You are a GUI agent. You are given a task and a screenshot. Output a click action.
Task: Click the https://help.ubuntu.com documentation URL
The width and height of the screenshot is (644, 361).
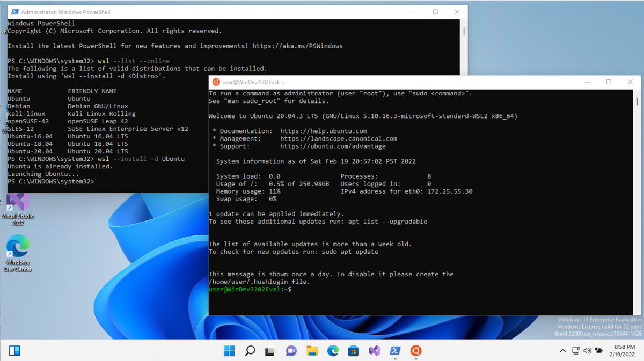click(x=324, y=131)
